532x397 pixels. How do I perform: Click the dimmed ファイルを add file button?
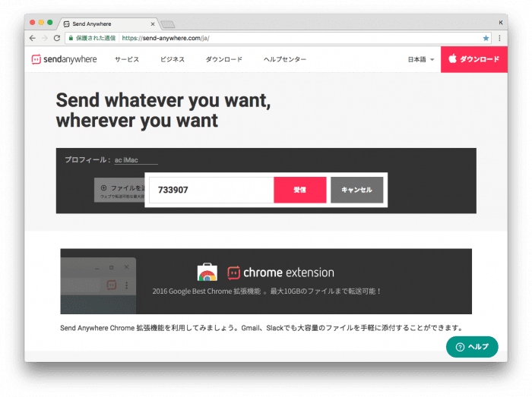pyautogui.click(x=119, y=190)
